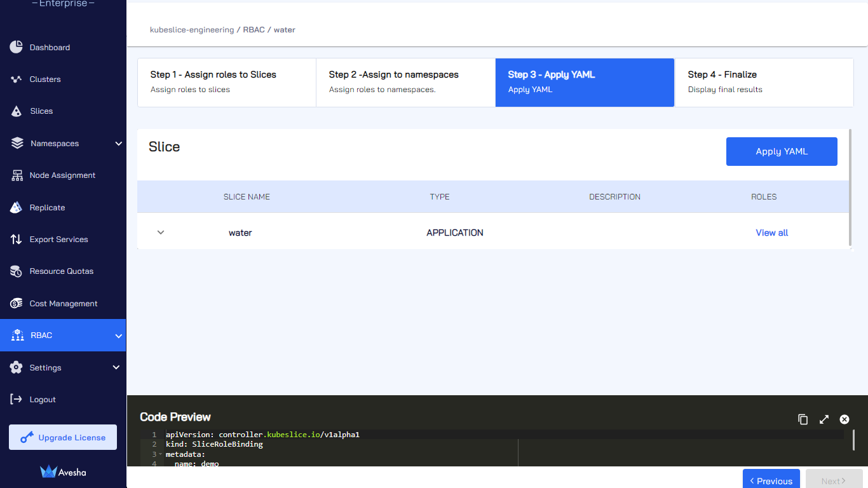This screenshot has width=868, height=488.
Task: Expand the Namespaces submenu chevron
Action: (x=119, y=144)
